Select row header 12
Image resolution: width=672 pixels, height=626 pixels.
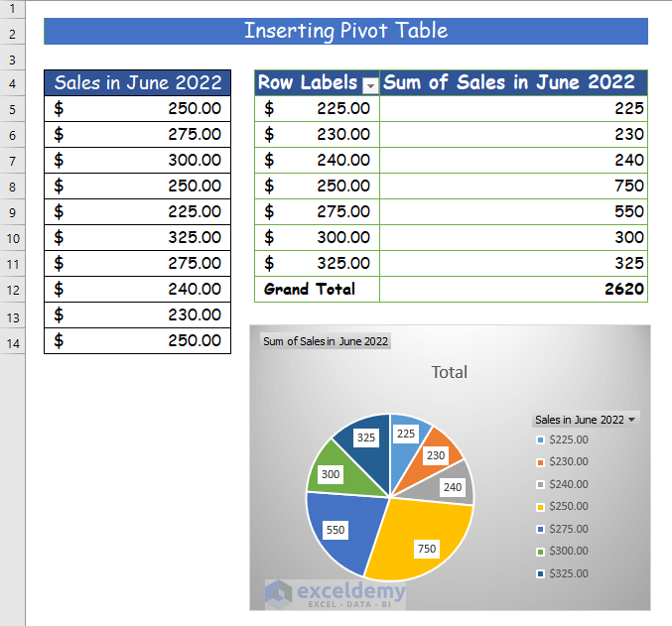13,290
